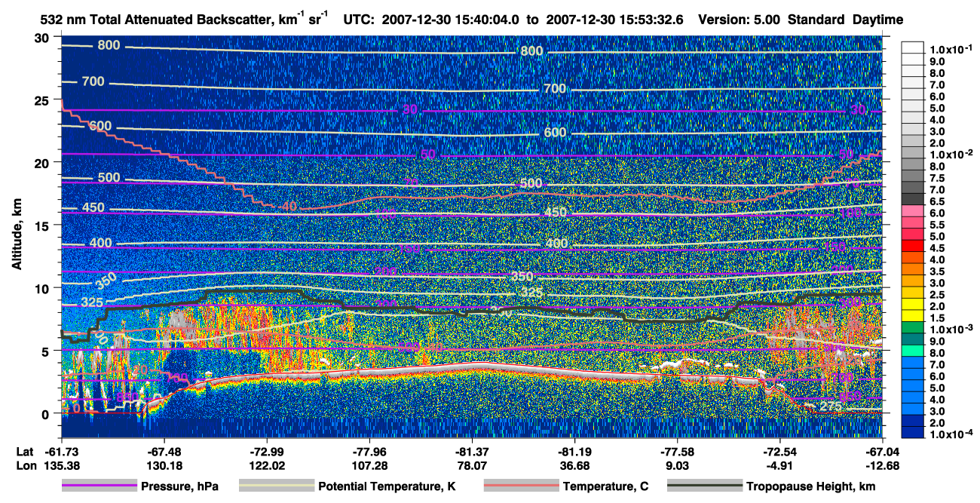Click the latitude value '-67.04'
980x503 pixels.
coord(882,452)
